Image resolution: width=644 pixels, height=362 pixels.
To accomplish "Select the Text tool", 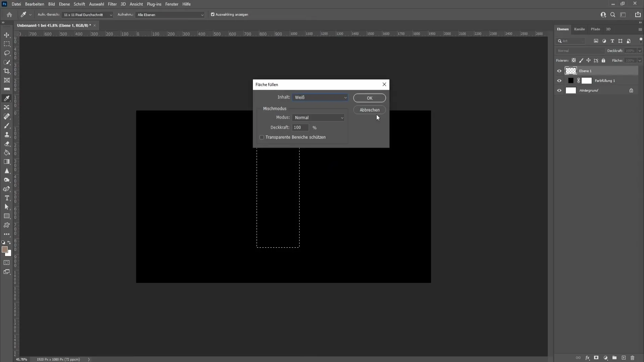I will click(7, 198).
